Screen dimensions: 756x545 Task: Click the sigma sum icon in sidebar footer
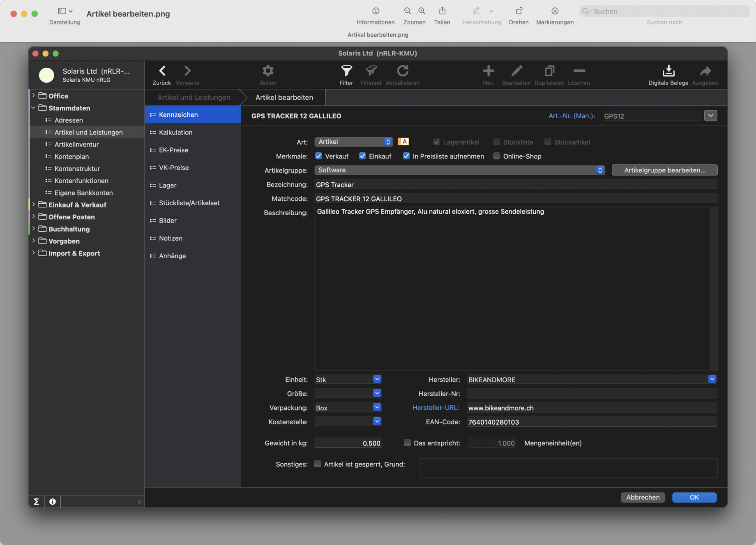(36, 501)
